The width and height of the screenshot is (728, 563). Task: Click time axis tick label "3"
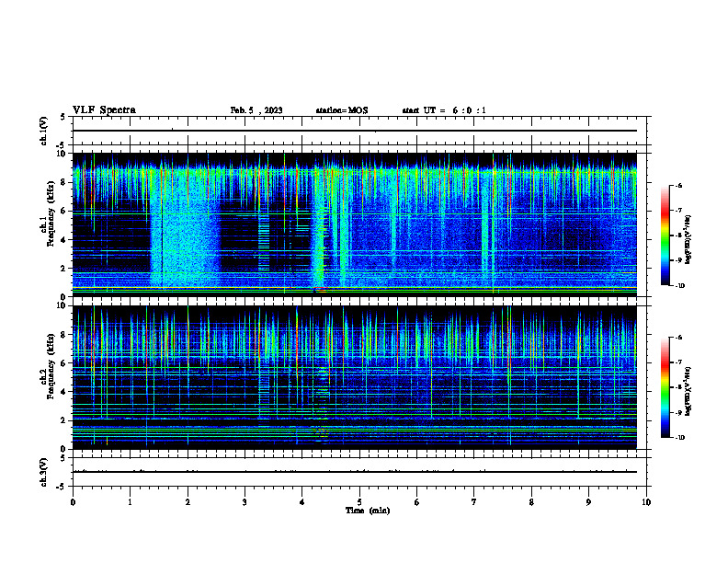coord(245,502)
